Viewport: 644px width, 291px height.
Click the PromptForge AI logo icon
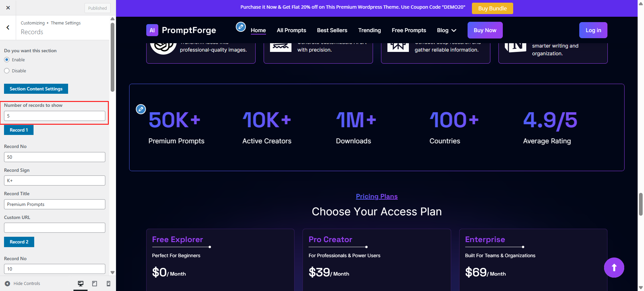pos(152,30)
